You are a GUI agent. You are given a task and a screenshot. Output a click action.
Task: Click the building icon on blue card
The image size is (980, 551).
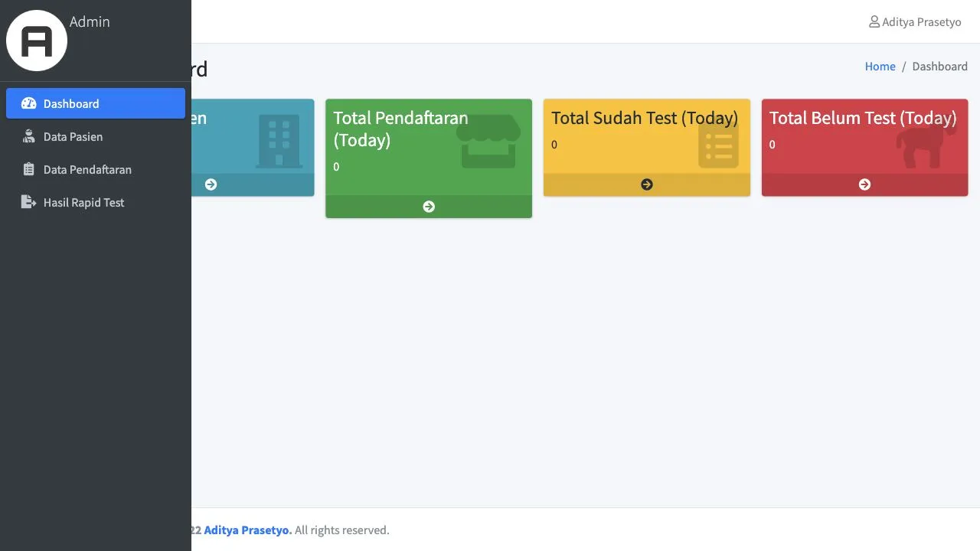(279, 142)
